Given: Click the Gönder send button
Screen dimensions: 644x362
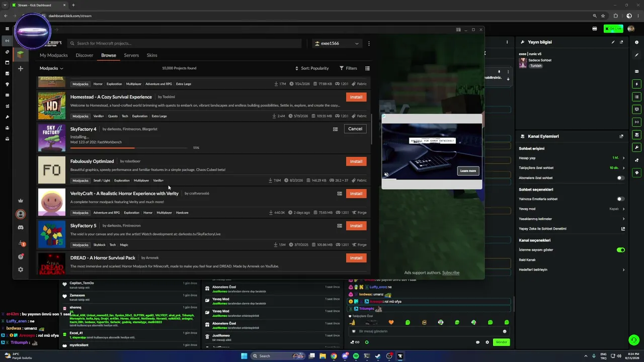Looking at the screenshot, I should tap(501, 342).
